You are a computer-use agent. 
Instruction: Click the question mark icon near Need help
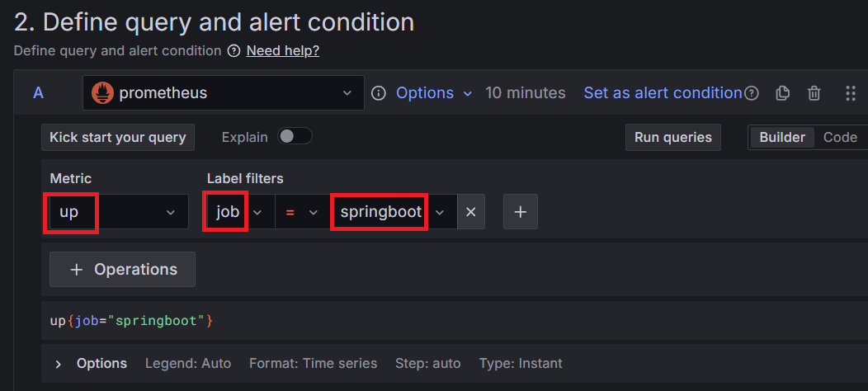point(234,51)
